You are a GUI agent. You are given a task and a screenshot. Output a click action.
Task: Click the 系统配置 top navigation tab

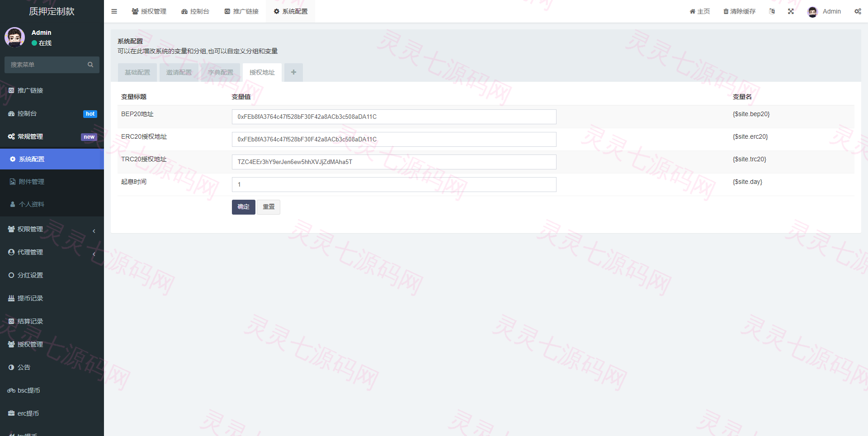pyautogui.click(x=291, y=11)
